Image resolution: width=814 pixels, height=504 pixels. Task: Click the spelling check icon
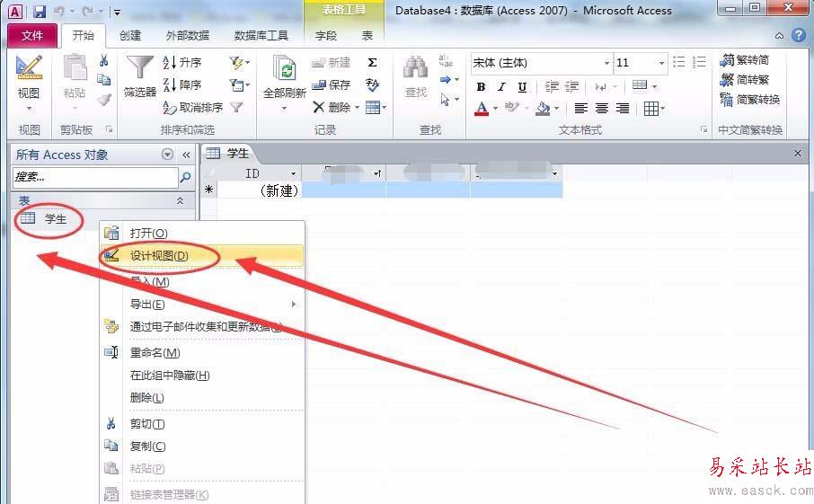click(372, 84)
